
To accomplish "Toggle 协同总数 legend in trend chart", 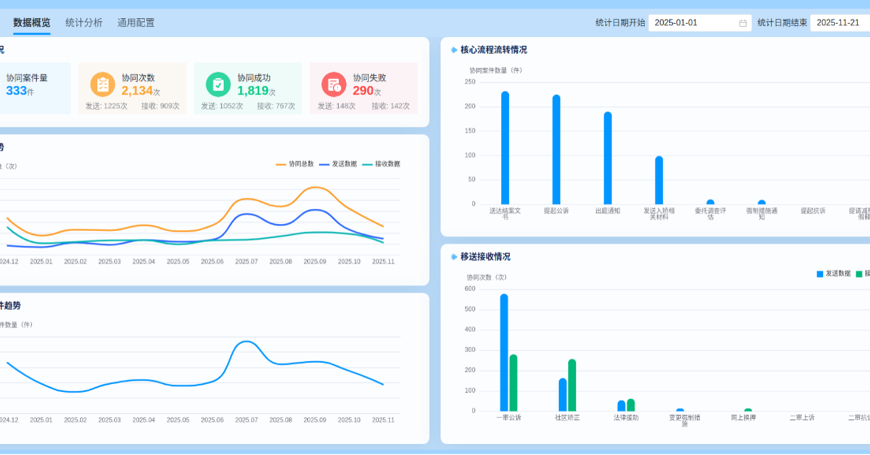I will point(295,164).
